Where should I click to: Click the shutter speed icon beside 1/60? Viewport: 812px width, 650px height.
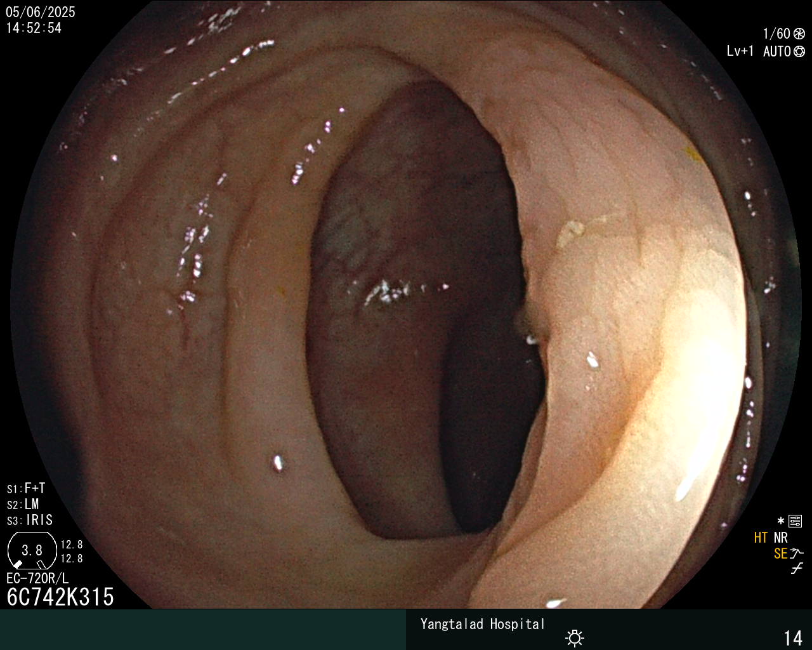click(x=799, y=34)
